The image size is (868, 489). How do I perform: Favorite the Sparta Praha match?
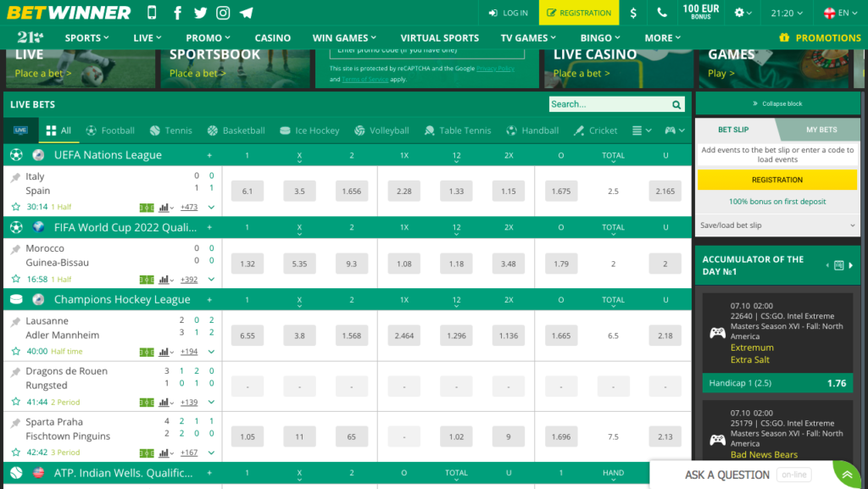[x=16, y=453]
